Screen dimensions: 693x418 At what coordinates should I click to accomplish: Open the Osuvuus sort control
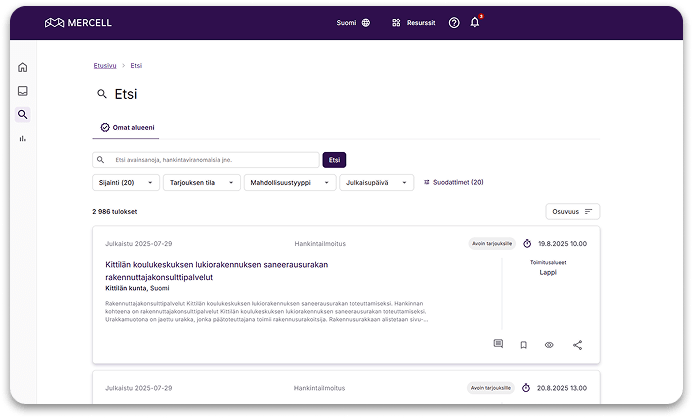coord(572,212)
